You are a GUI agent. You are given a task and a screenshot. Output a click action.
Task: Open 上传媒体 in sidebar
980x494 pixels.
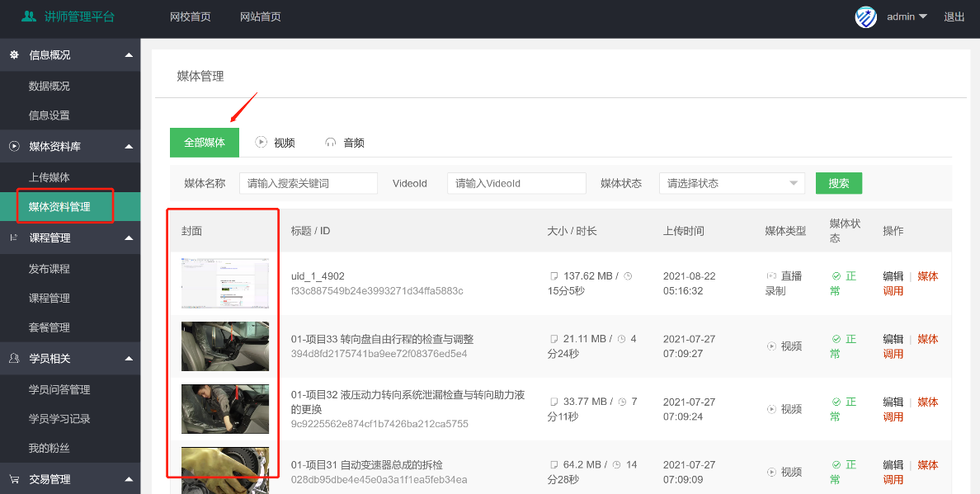49,177
